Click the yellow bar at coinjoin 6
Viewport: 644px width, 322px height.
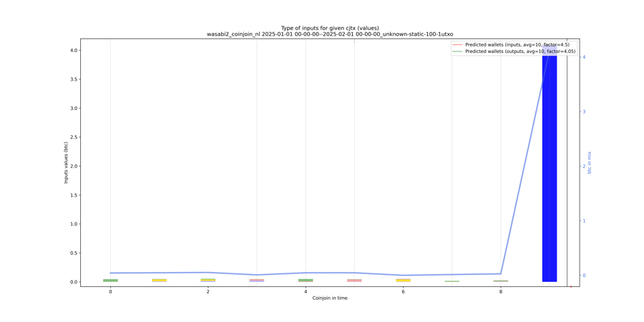point(403,280)
